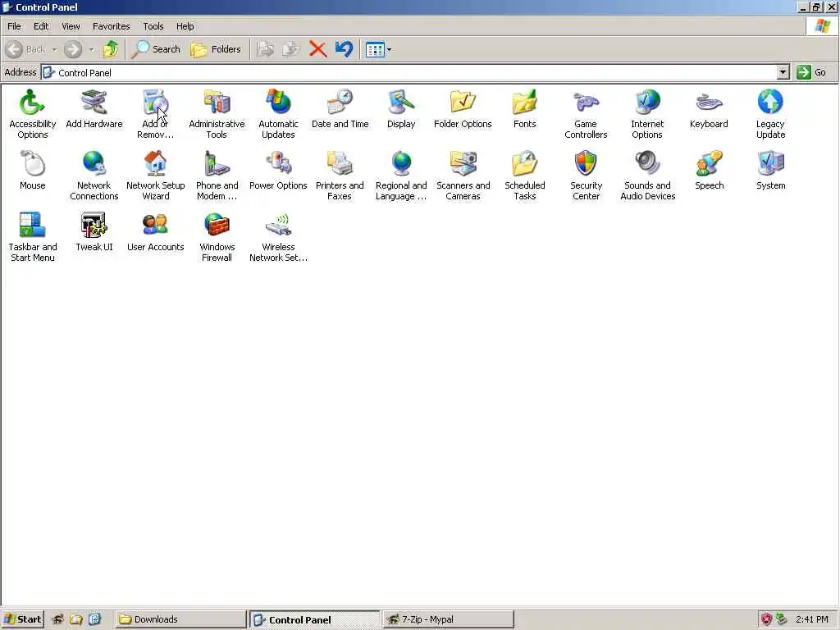
Task: Click the Forward arrow button
Action: (73, 49)
